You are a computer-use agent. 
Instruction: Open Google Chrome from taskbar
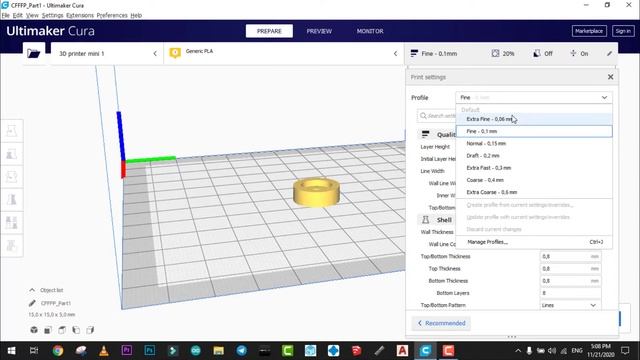(58, 351)
